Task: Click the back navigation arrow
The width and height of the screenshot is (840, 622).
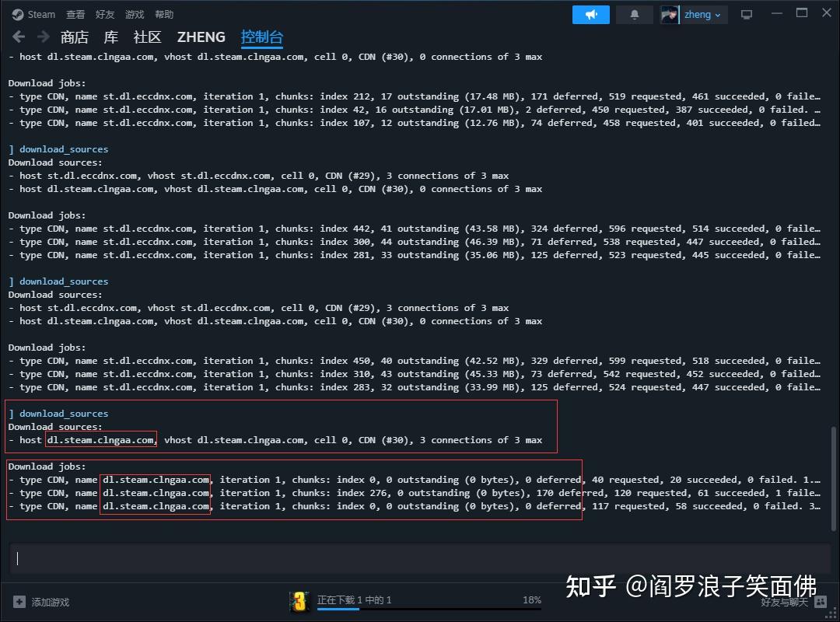Action: (x=17, y=36)
